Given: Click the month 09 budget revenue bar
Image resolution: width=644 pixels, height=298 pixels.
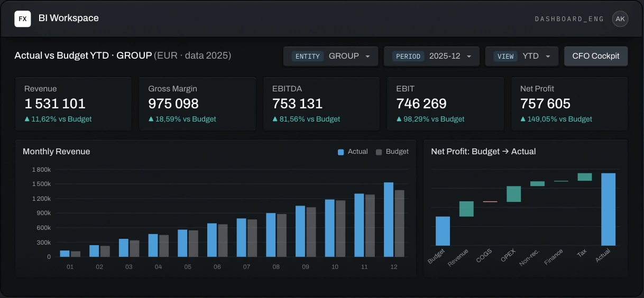Looking at the screenshot, I should 311,232.
